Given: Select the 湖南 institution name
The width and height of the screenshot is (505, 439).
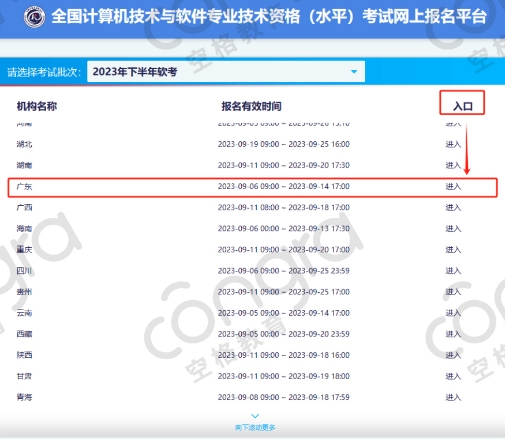Looking at the screenshot, I should click(x=24, y=165).
